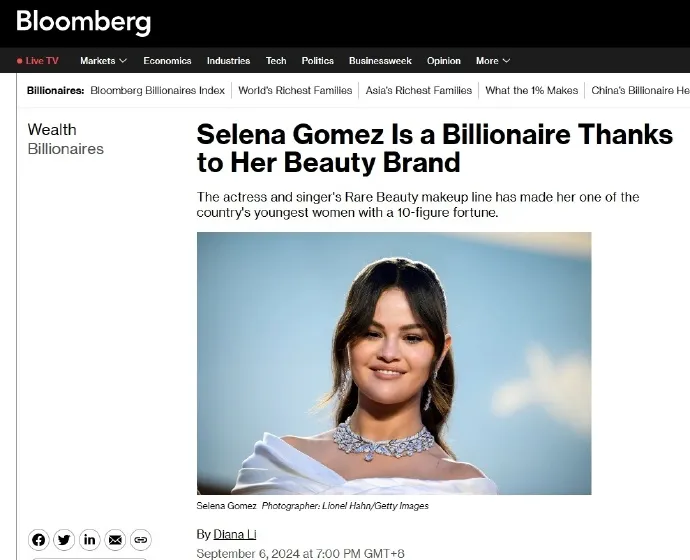The image size is (690, 560).
Task: Go to the Tech section
Action: (x=276, y=61)
